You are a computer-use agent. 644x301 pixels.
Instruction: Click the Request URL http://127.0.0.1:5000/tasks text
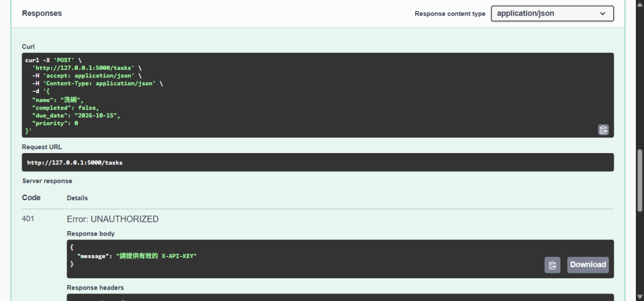click(75, 163)
